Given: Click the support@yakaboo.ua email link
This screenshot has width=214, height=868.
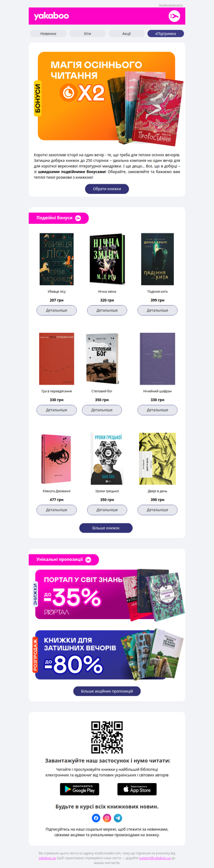Looking at the screenshot, I should pyautogui.click(x=155, y=858).
